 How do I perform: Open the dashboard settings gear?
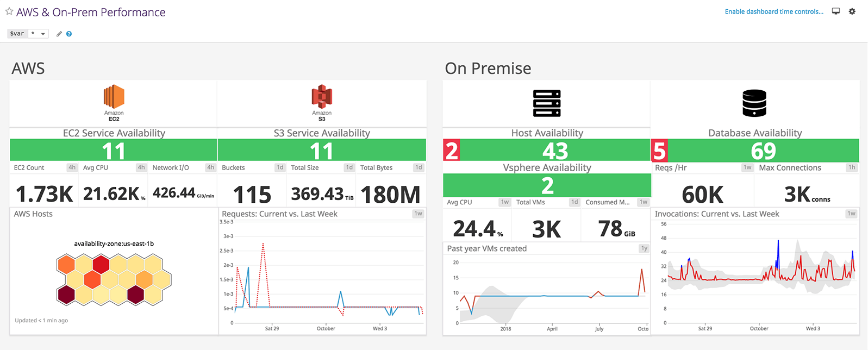point(852,11)
